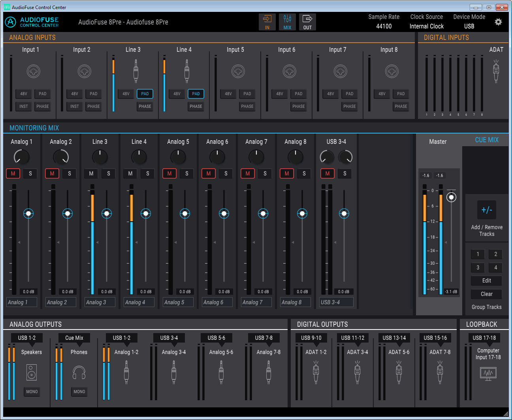Click the Edit group tracks button
This screenshot has height=420, width=512.
[x=487, y=281]
